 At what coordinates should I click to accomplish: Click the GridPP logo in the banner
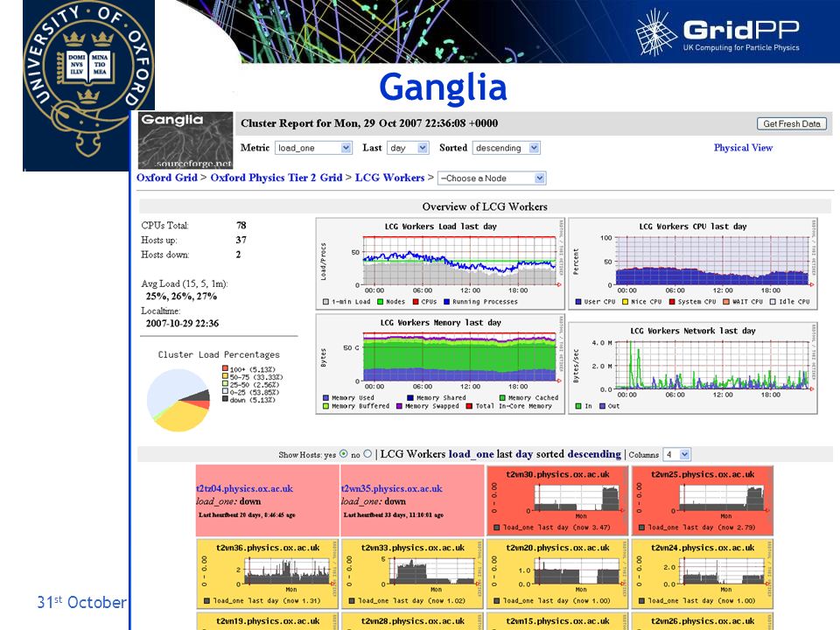pos(717,32)
